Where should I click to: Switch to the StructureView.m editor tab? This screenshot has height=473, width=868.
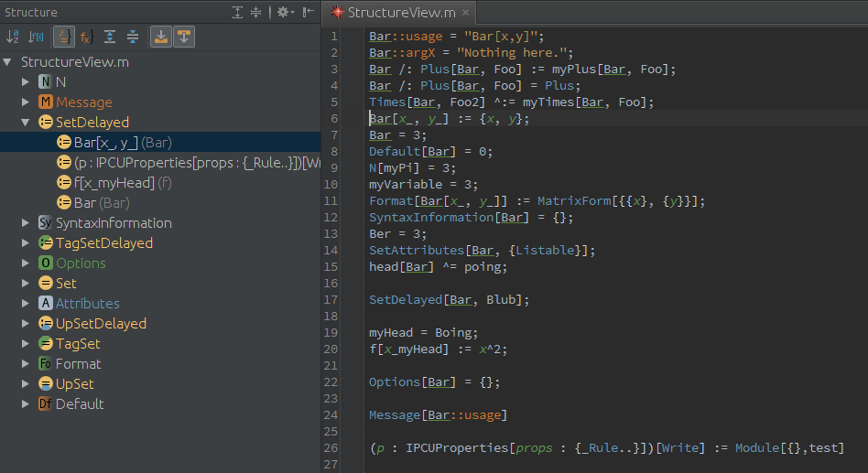click(x=401, y=13)
